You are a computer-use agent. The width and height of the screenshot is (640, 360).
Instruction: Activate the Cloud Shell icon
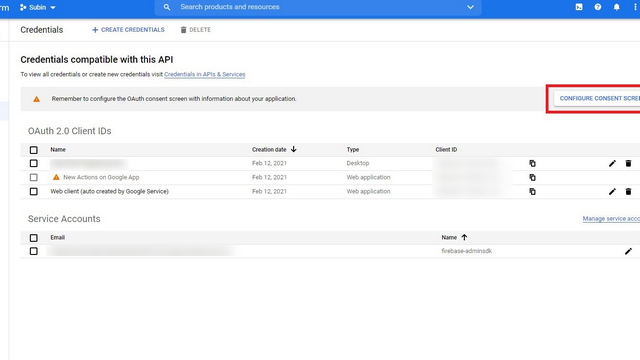(579, 7)
